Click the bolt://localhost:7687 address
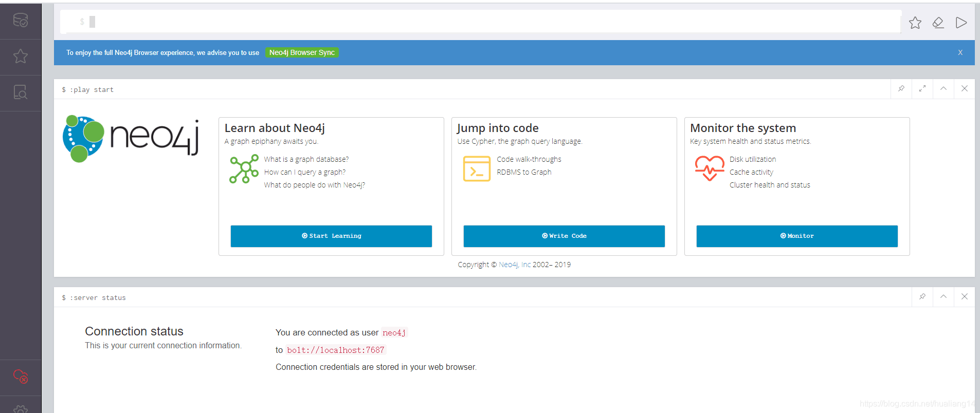Viewport: 980px width, 413px height. 336,350
